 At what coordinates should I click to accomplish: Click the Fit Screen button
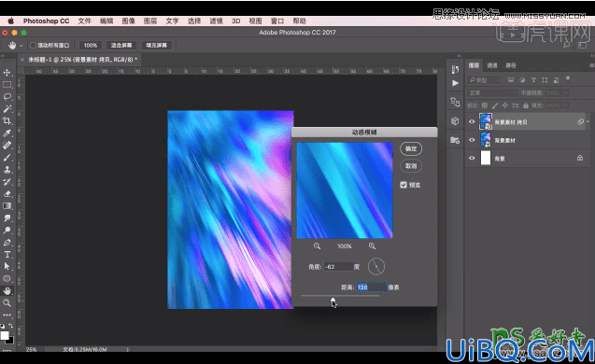pos(121,45)
